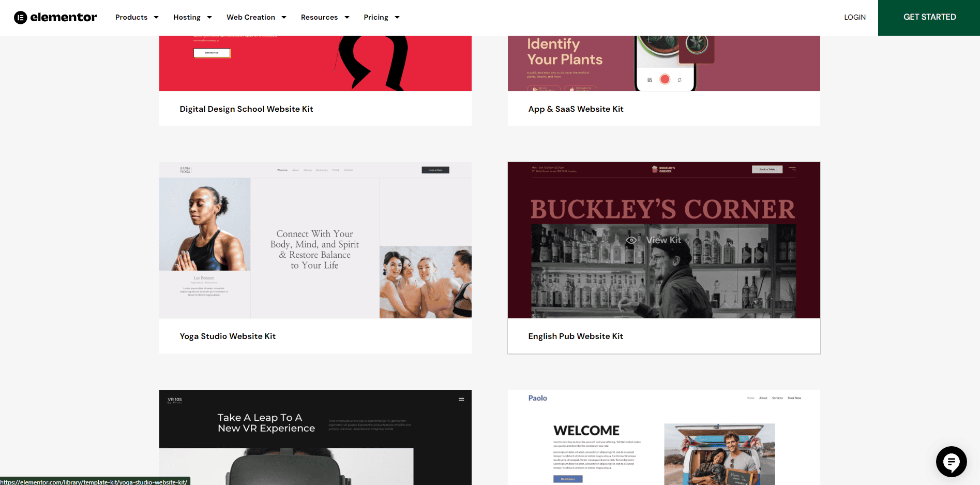Select the Yoga Studio kit preview thumbnail
The image size is (980, 485).
tap(315, 240)
